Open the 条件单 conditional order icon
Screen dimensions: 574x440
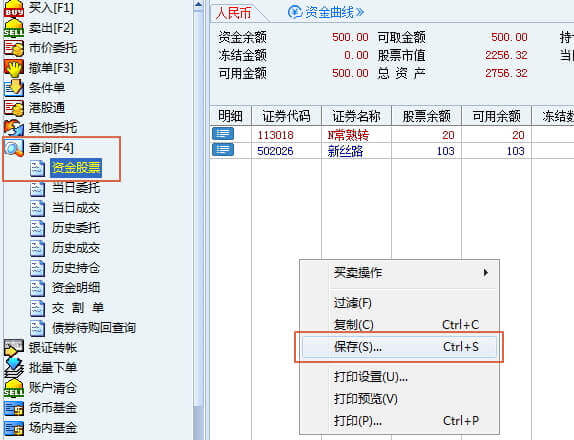click(x=14, y=88)
